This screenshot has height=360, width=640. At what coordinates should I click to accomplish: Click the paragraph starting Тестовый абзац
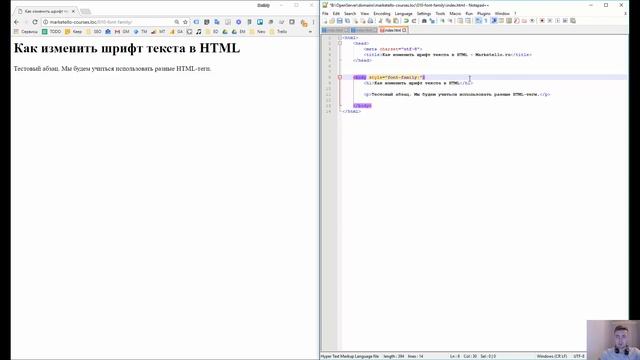[x=112, y=69]
